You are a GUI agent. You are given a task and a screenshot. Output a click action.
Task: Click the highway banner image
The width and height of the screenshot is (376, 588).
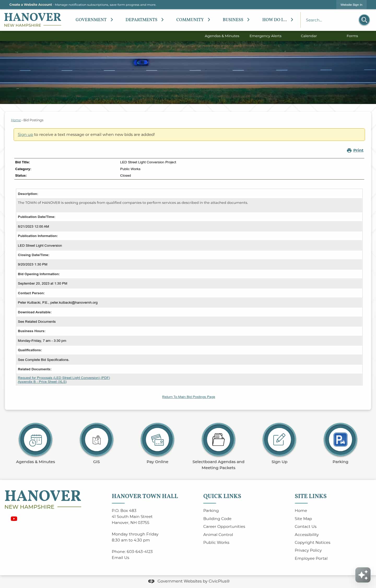pos(188,72)
